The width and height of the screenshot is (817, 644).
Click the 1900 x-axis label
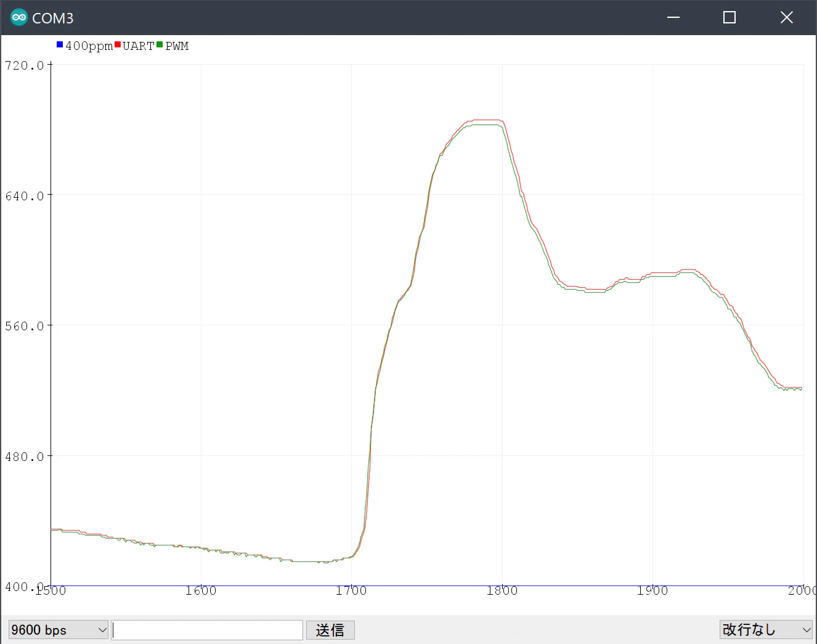coord(652,591)
